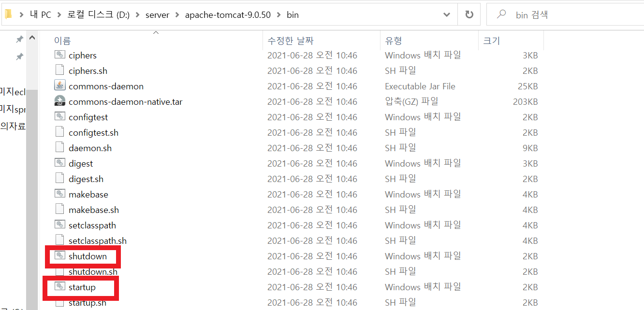Open the address bar history dropdown

(447, 14)
